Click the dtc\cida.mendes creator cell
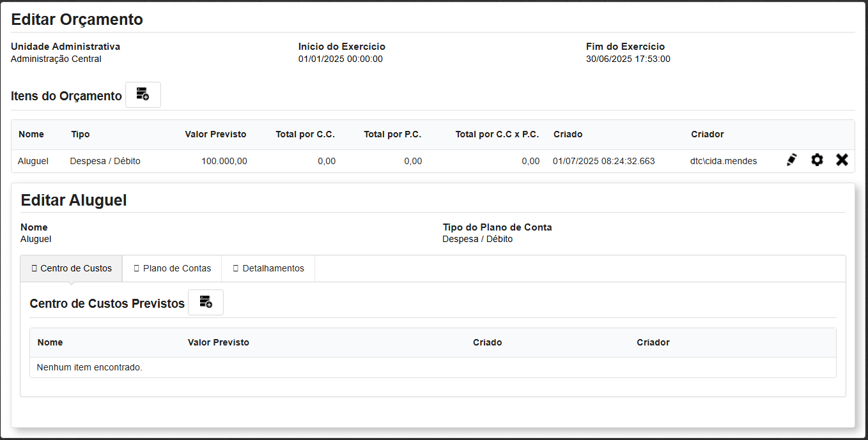Image resolution: width=868 pixels, height=440 pixels. [x=724, y=161]
